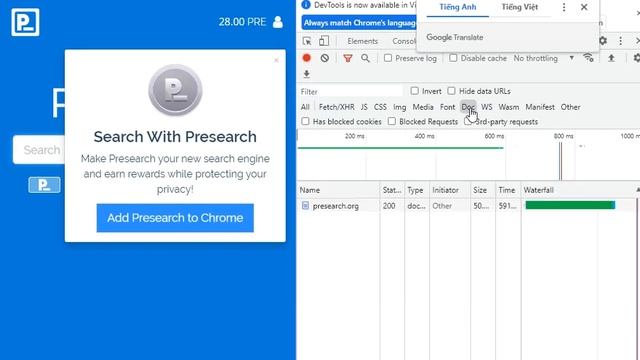
Task: Toggle the network filter funnel icon
Action: [348, 58]
